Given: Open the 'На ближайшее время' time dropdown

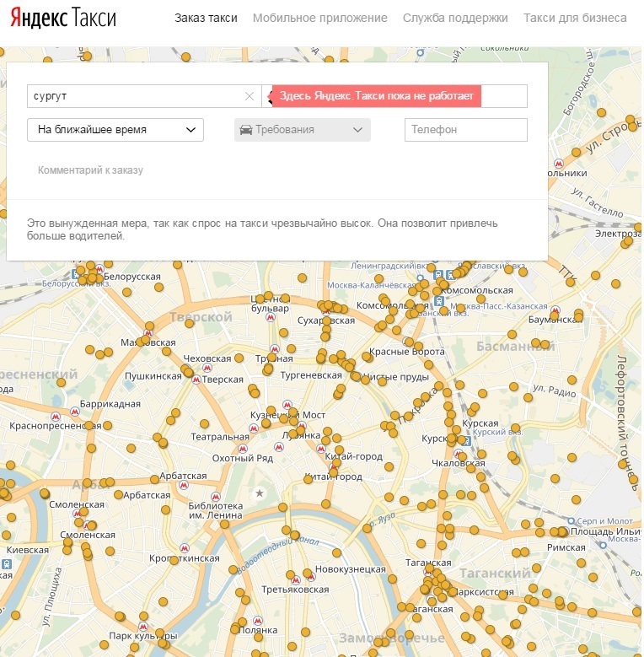Looking at the screenshot, I should 115,130.
